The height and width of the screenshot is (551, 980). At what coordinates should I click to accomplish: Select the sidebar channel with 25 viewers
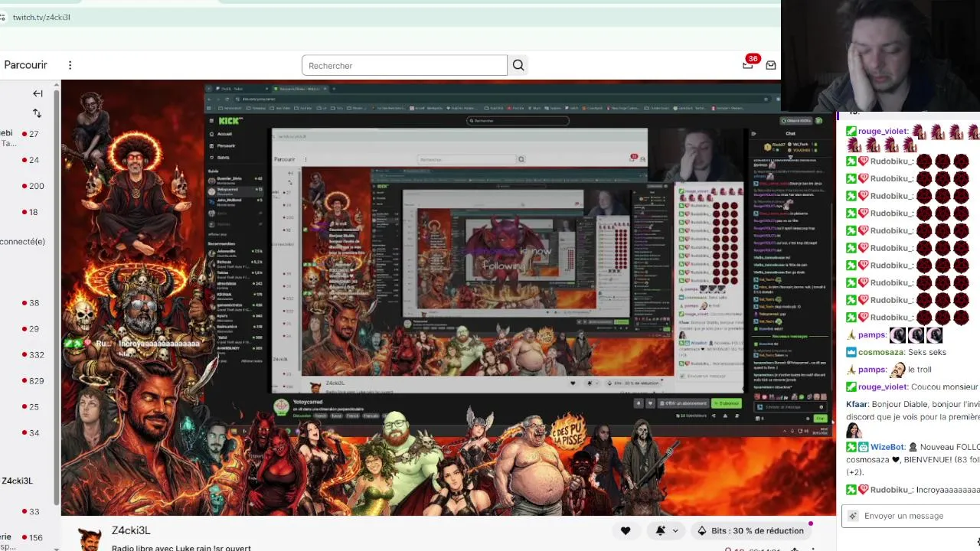tap(29, 407)
